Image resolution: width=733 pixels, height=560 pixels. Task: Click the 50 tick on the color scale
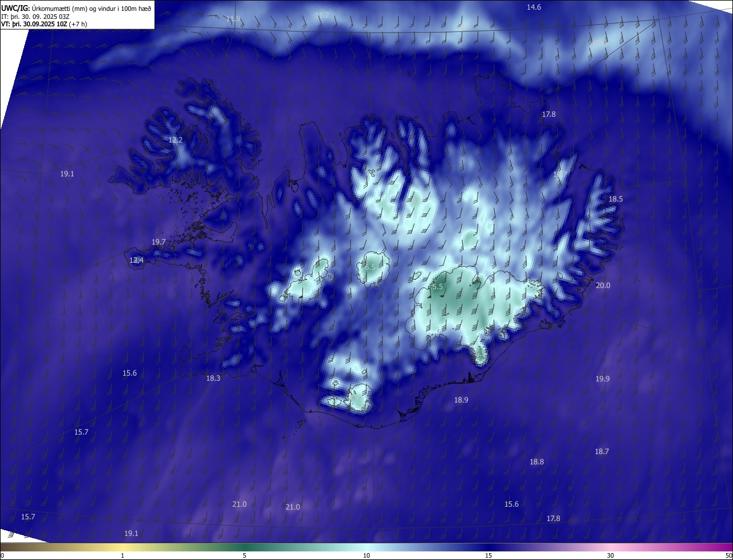[728, 555]
